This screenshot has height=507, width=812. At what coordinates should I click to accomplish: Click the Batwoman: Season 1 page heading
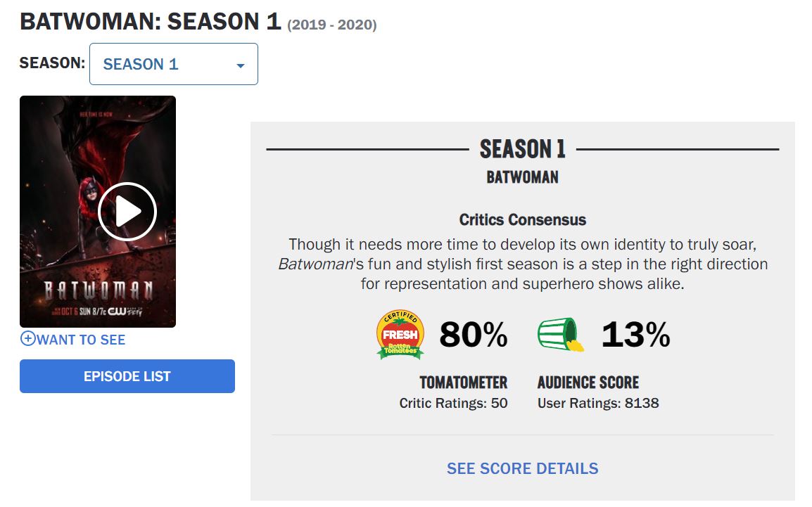151,22
